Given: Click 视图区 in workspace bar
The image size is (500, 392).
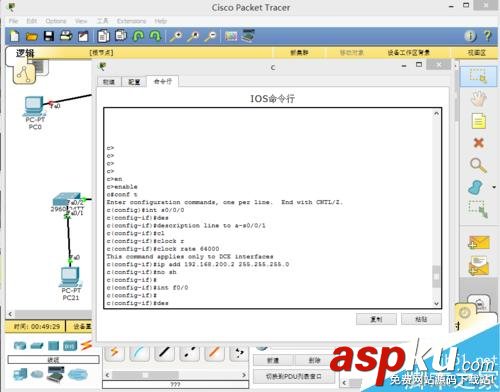Looking at the screenshot, I should (477, 53).
